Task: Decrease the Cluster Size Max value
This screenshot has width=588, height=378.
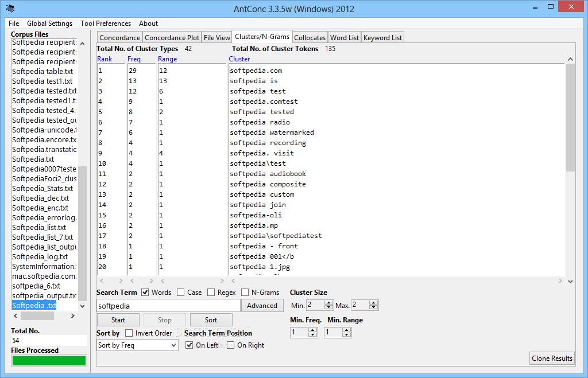Action: tap(373, 307)
